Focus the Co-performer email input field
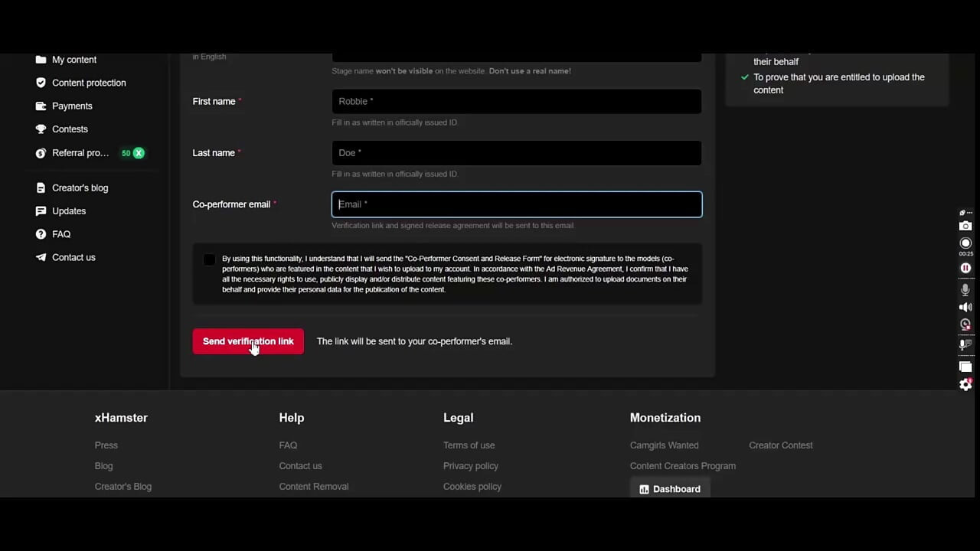 (x=517, y=204)
